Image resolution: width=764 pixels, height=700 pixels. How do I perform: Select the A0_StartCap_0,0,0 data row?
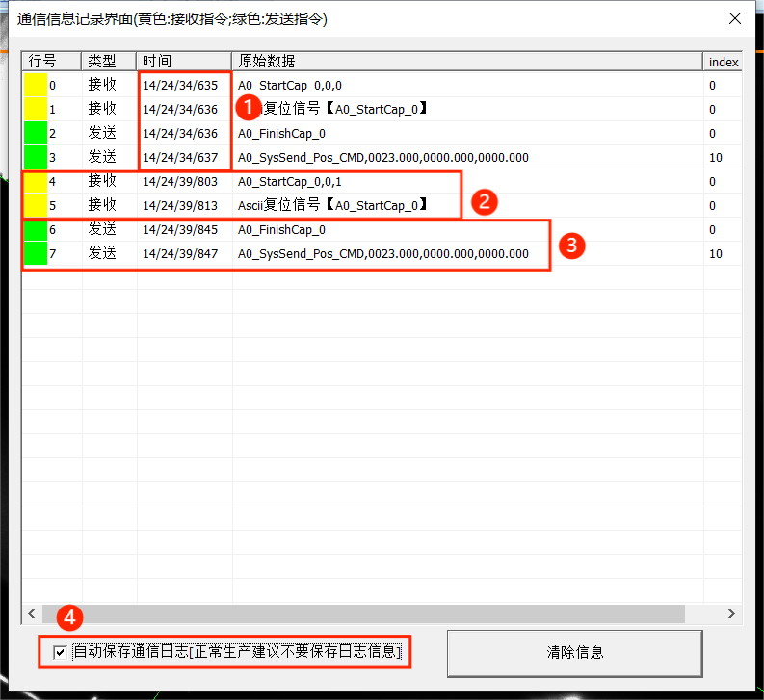coord(289,85)
